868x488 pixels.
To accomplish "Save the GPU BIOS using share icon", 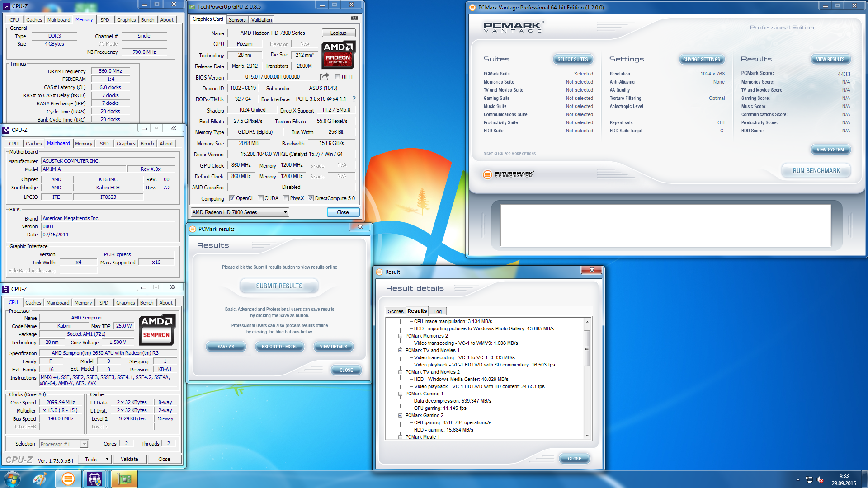I will tap(324, 77).
